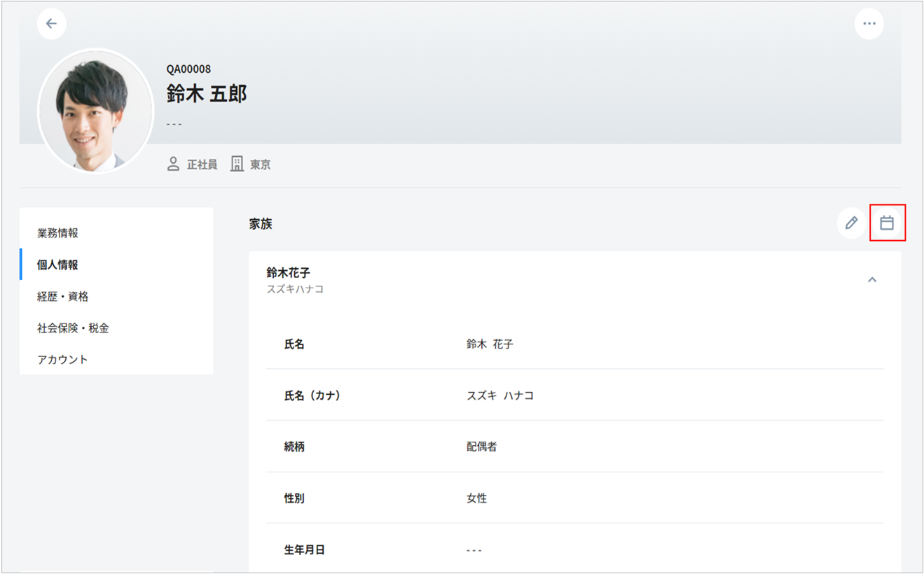This screenshot has height=574, width=924.
Task: Click the building icon beside 東京
Action: (x=237, y=164)
